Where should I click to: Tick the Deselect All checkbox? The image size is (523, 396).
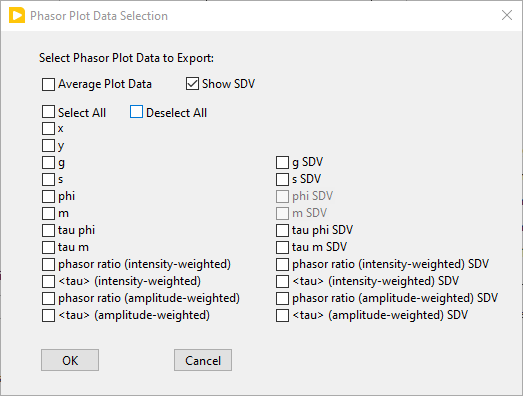click(136, 112)
